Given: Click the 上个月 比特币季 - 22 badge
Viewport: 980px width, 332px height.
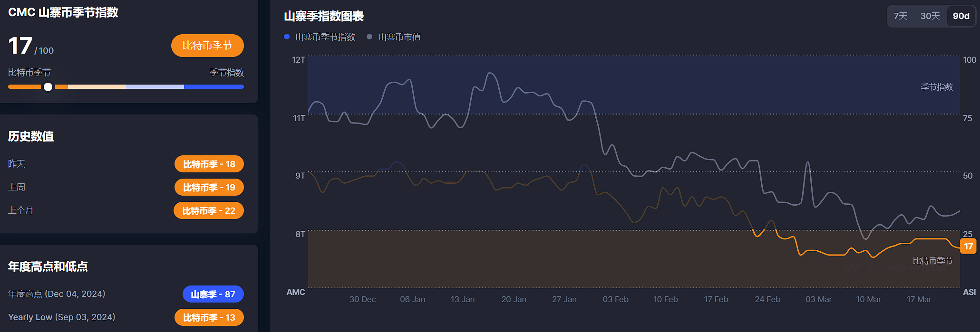Looking at the screenshot, I should [x=209, y=211].
